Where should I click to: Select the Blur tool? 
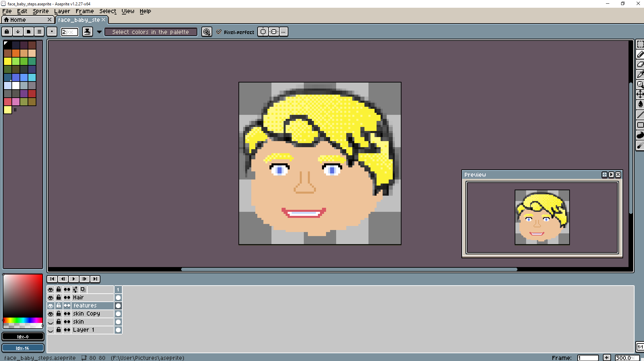pos(640,145)
